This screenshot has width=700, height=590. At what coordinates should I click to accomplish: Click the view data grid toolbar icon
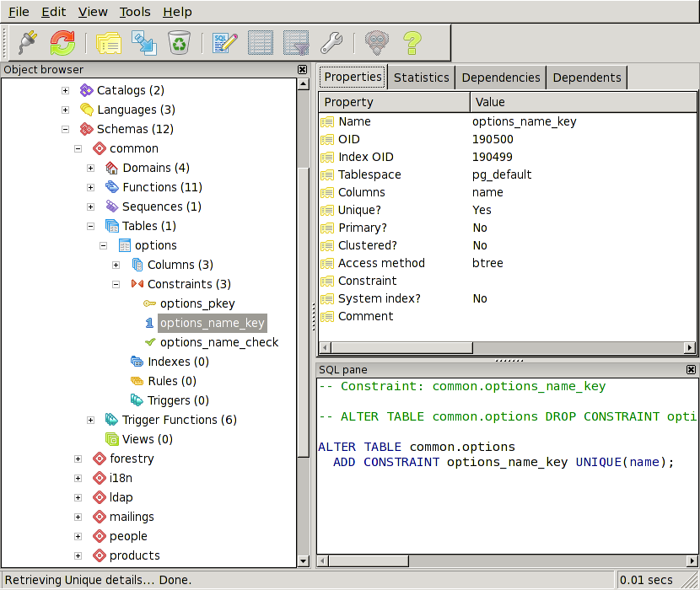[260, 42]
